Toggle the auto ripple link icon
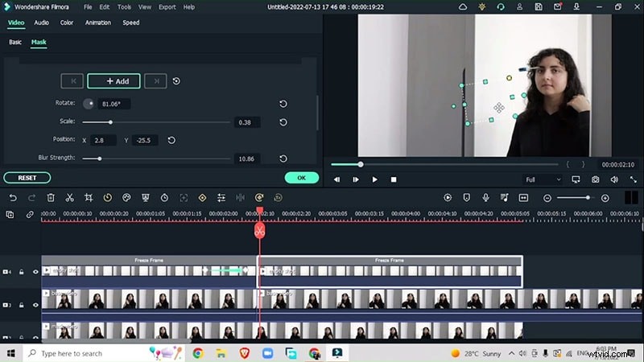The height and width of the screenshot is (362, 644). [x=30, y=214]
